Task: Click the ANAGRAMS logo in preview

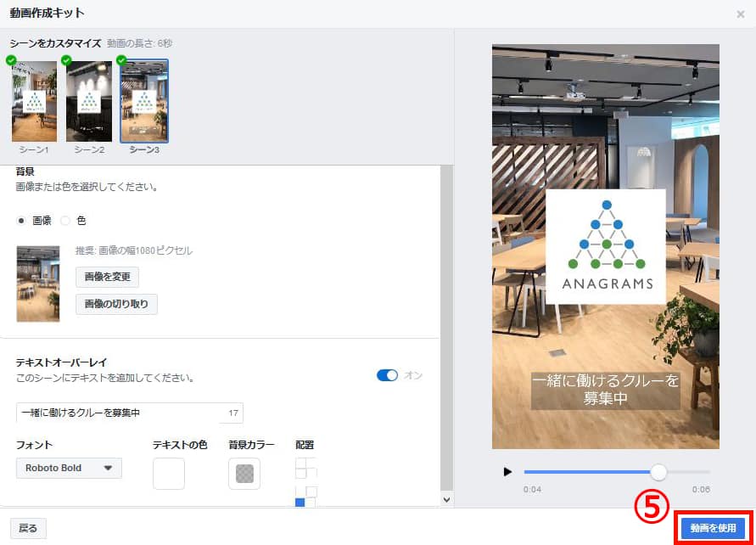Action: coord(606,246)
